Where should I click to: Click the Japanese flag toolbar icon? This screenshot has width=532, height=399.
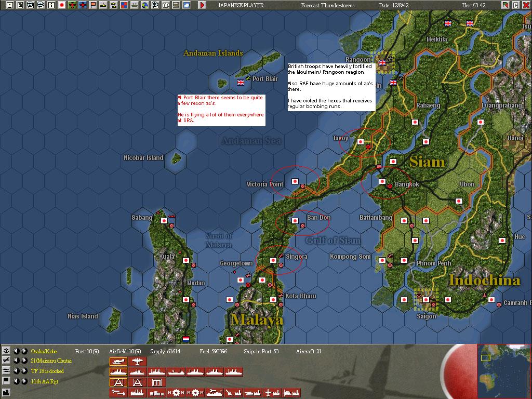[x=62, y=5]
